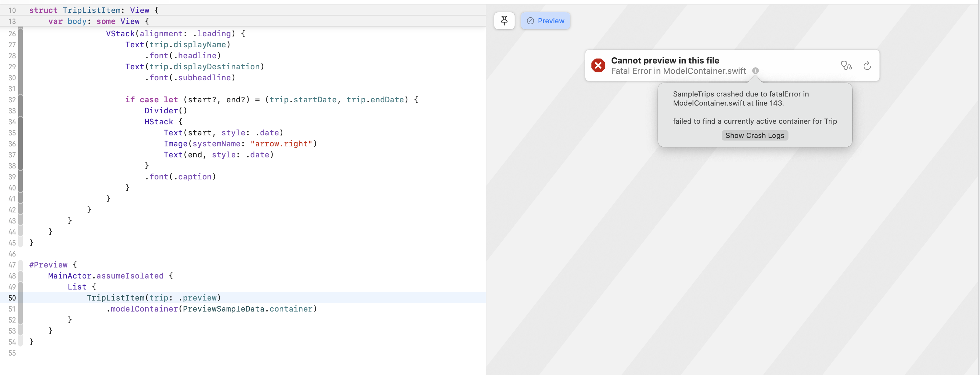Open preview diagnostics stethoscope icon
Image resolution: width=980 pixels, height=375 pixels.
tap(846, 66)
